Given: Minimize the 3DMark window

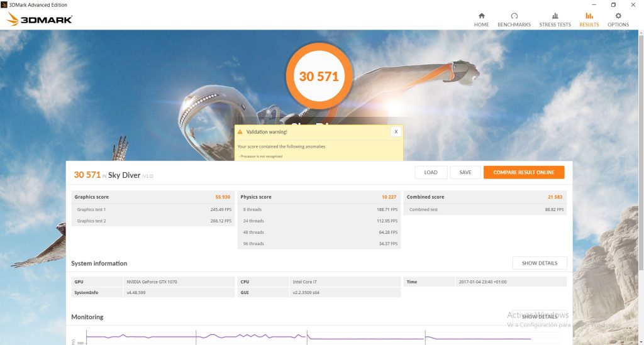Looking at the screenshot, I should (x=594, y=5).
